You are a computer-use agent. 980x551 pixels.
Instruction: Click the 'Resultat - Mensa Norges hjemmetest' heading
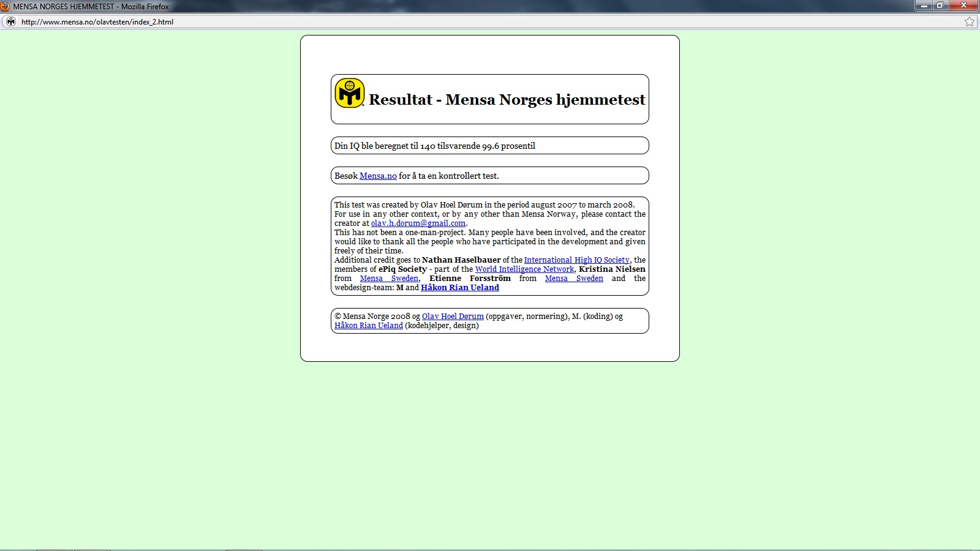(507, 100)
